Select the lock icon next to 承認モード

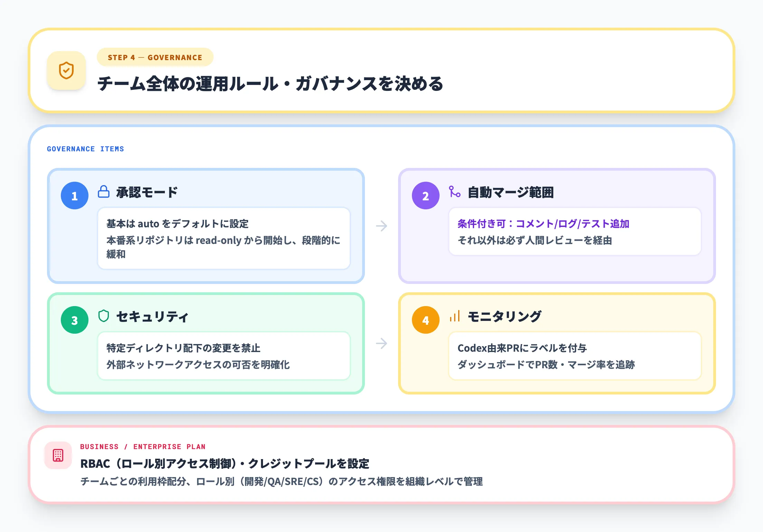(x=104, y=192)
